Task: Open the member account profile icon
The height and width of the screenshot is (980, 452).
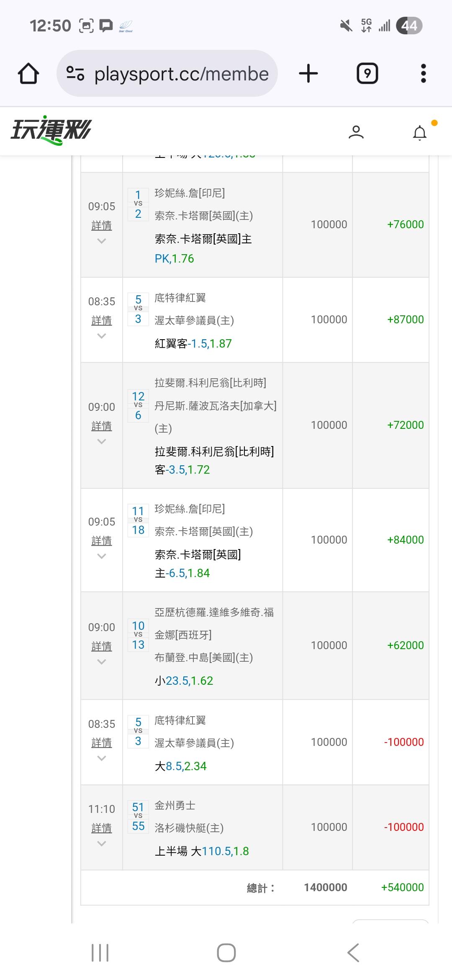Action: tap(356, 132)
